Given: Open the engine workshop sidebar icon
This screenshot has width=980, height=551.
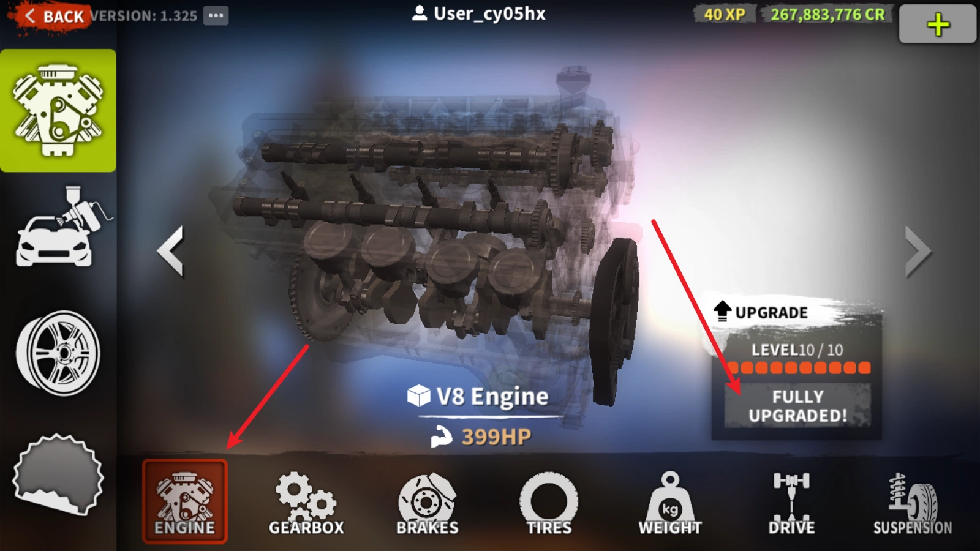Looking at the screenshot, I should pos(58,110).
